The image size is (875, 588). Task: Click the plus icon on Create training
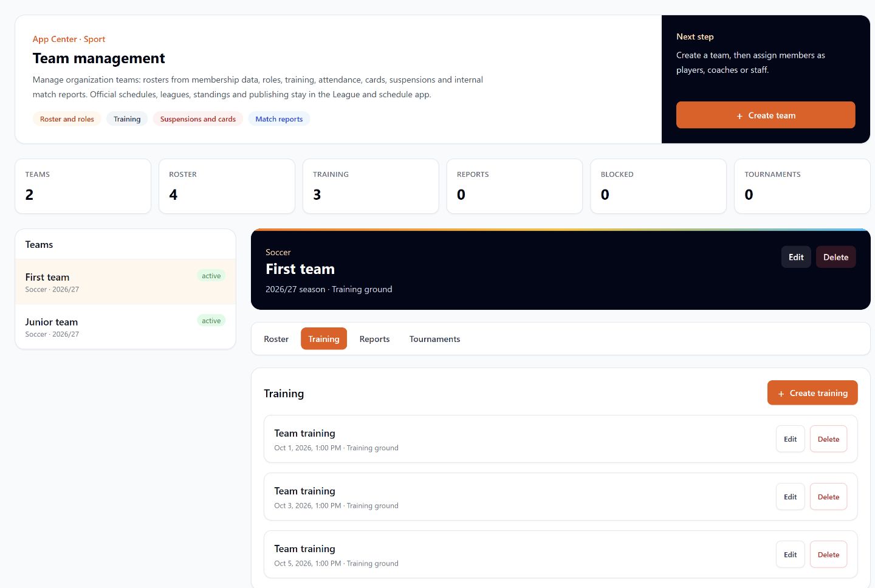tap(781, 394)
